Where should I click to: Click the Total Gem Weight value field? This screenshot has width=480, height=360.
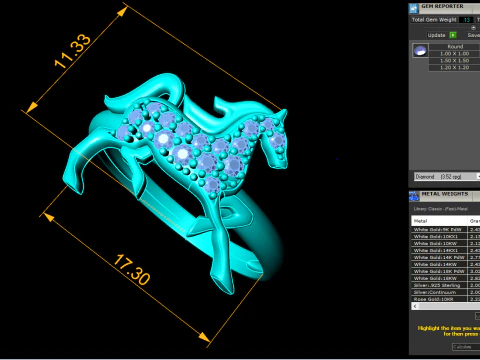[x=466, y=20]
